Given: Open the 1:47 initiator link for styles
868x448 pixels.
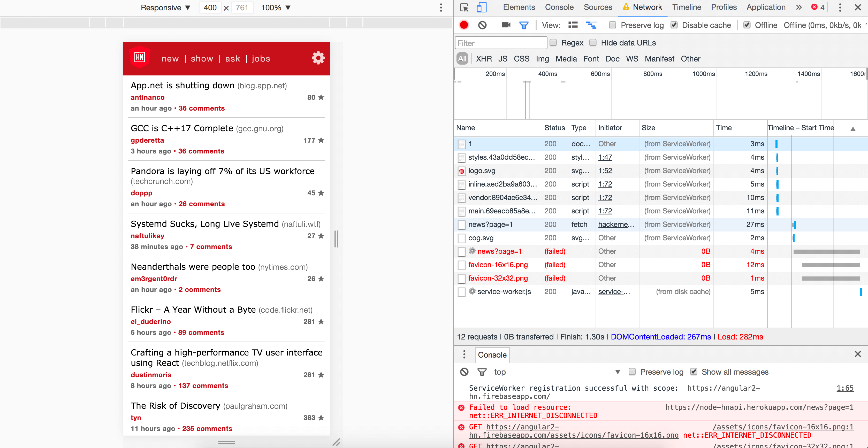Looking at the screenshot, I should pos(605,157).
